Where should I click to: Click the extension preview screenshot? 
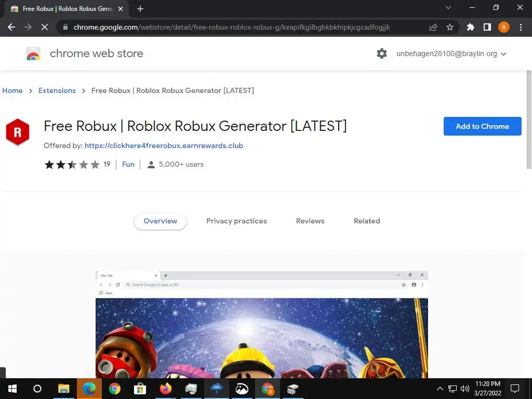point(262,324)
